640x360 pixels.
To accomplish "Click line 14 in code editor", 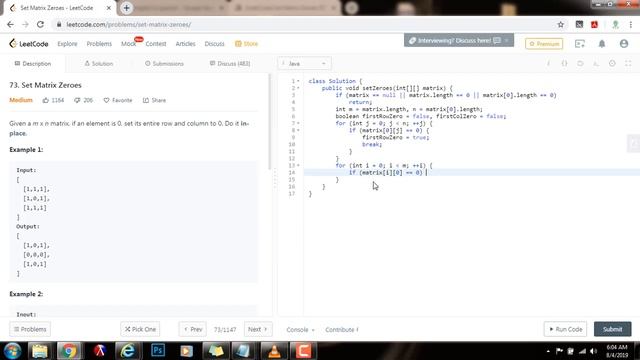I will (x=471, y=173).
